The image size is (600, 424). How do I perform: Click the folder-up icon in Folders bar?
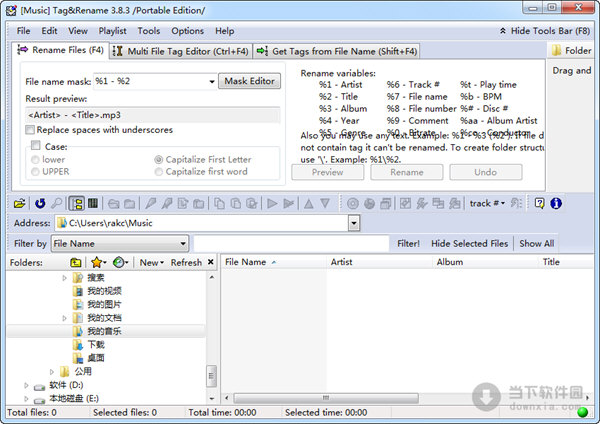[x=76, y=263]
